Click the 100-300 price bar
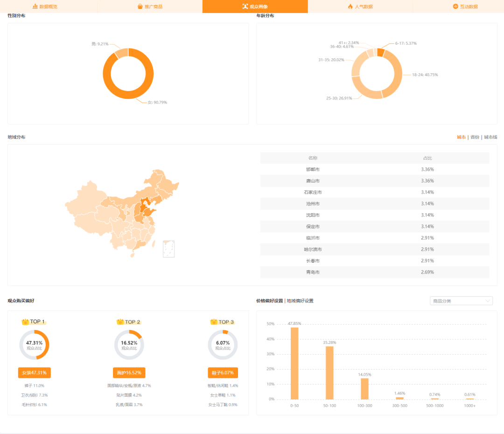 click(x=364, y=389)
